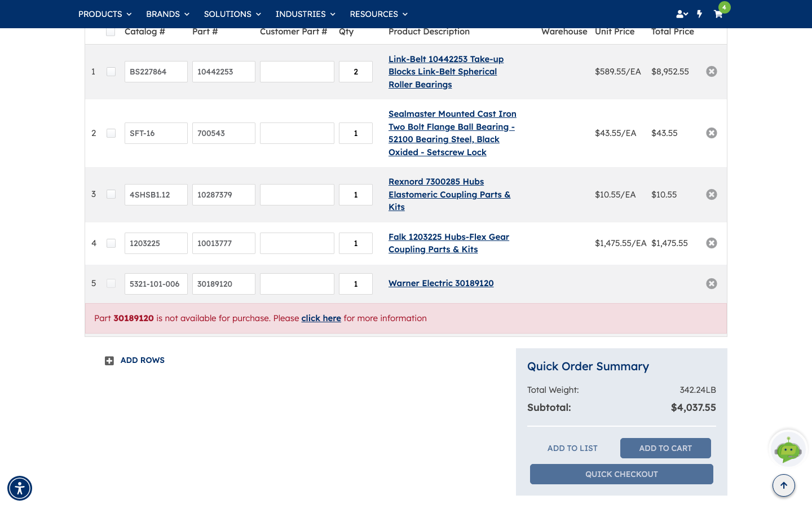Edit part number field 700543
The width and height of the screenshot is (812, 508).
tap(224, 133)
